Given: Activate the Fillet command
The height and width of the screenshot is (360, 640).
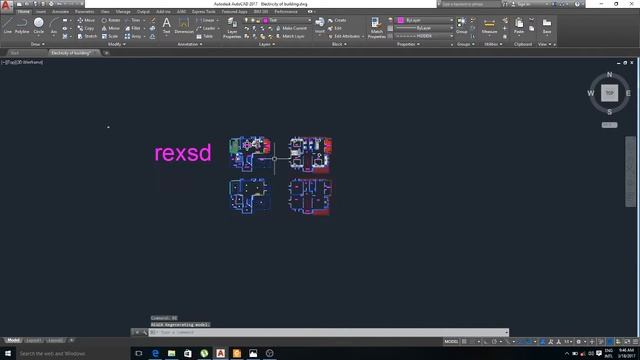Looking at the screenshot, I should click(x=133, y=28).
